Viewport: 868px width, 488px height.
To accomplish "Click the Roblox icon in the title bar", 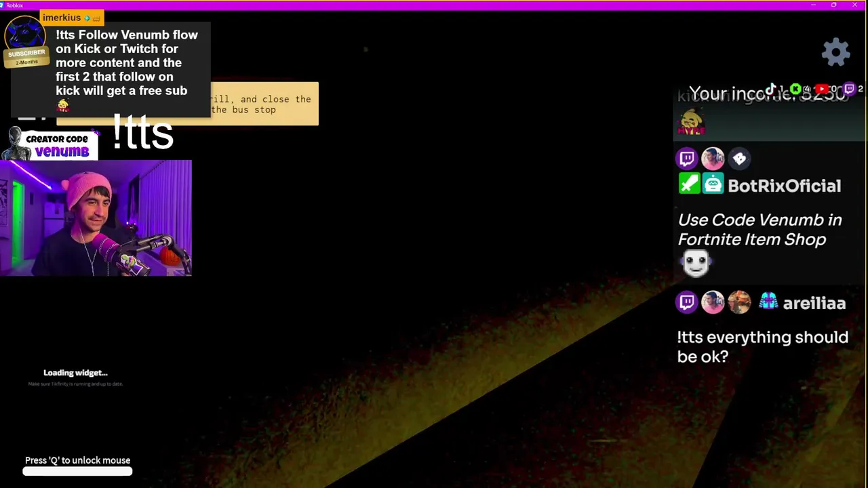I will coord(3,5).
